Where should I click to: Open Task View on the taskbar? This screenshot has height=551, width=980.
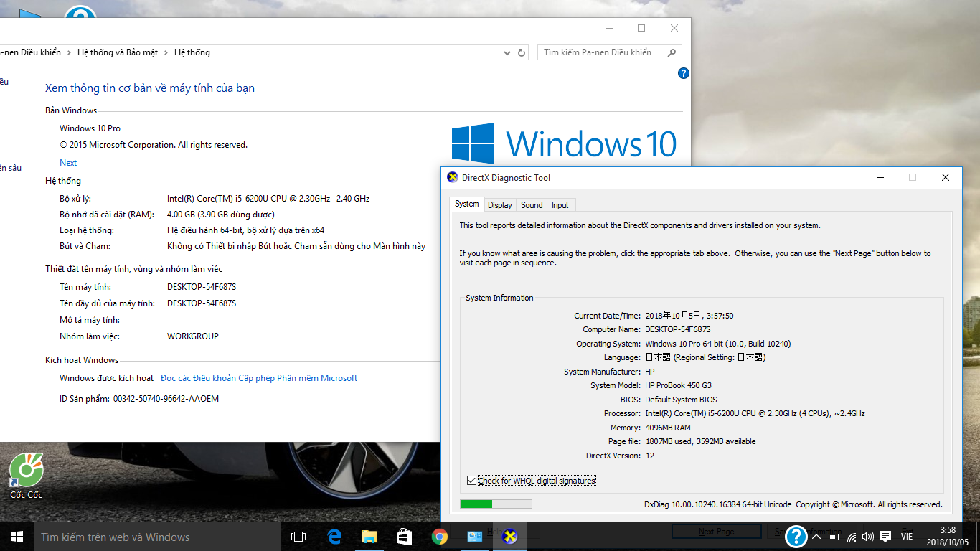click(x=298, y=537)
